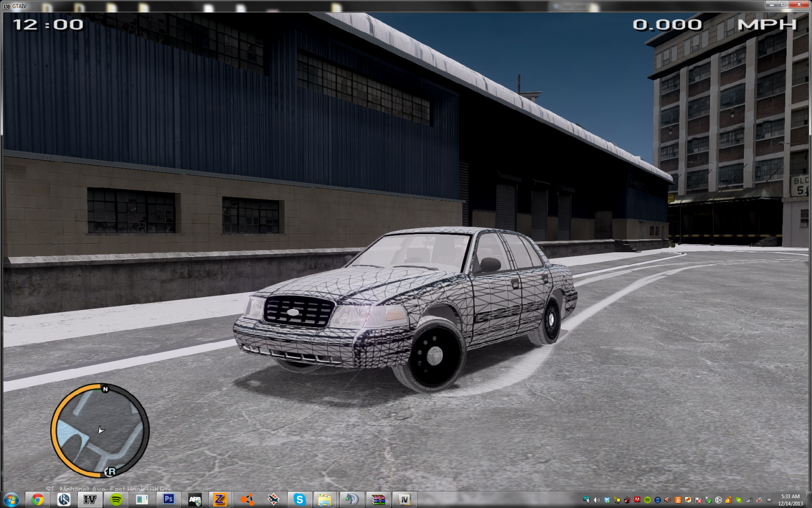
Task: Maximize the GTAIV game window
Action: tap(783, 5)
